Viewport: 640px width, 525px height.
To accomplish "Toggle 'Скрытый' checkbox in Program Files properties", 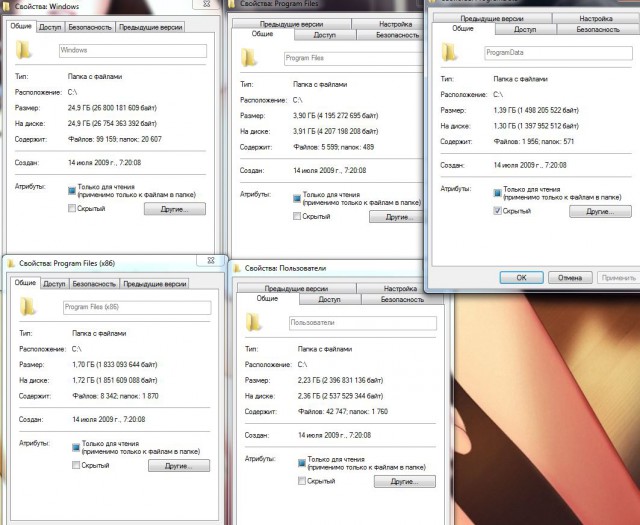I will click(x=297, y=216).
